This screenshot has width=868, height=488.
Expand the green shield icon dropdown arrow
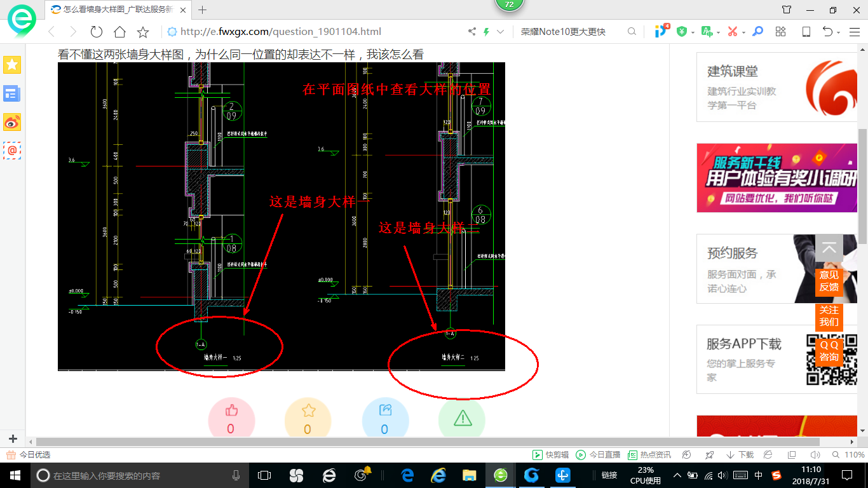(692, 32)
